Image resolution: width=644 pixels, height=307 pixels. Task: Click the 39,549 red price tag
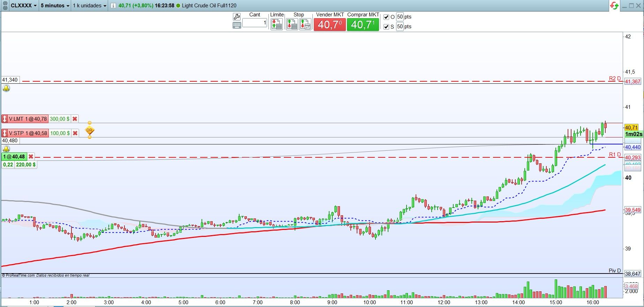(x=632, y=210)
